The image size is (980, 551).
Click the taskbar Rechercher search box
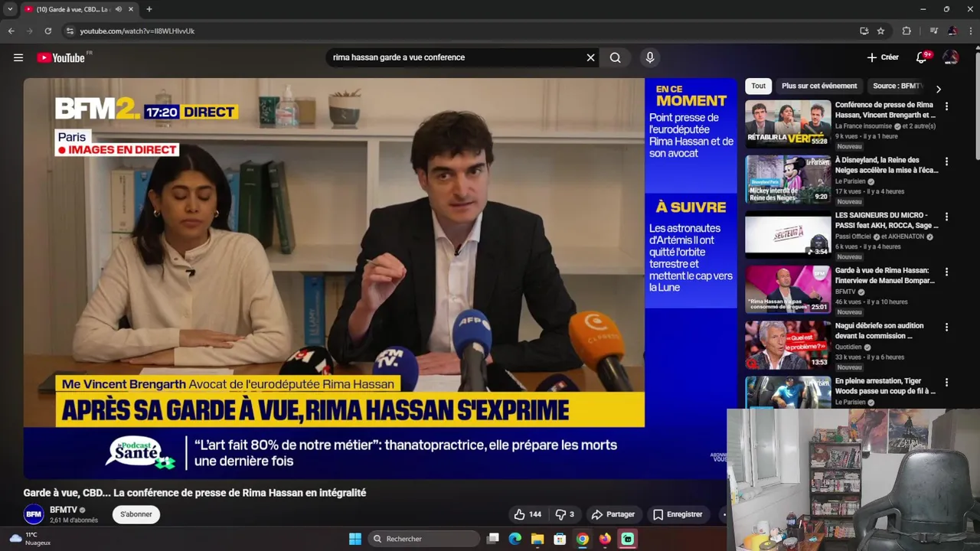click(x=423, y=539)
